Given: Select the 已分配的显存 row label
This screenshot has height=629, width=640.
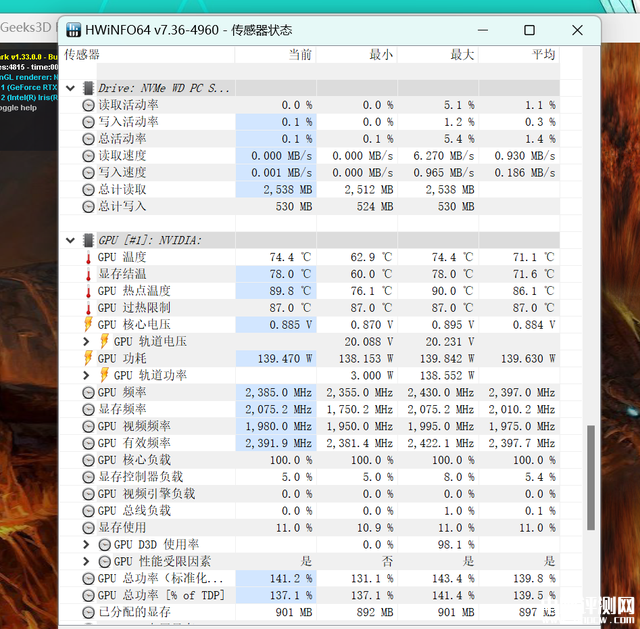Looking at the screenshot, I should pos(134,612).
